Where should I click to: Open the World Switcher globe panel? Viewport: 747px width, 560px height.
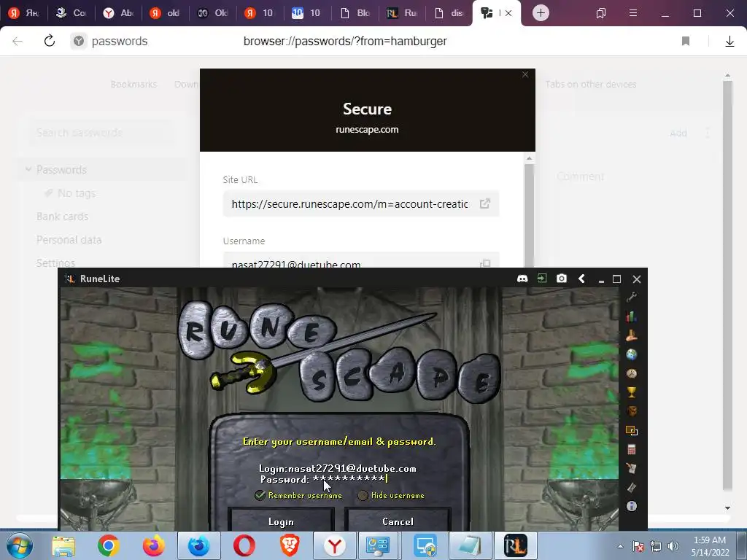pos(632,355)
